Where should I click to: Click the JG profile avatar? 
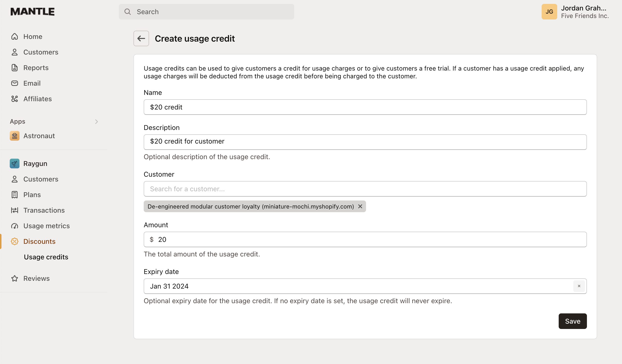click(549, 12)
